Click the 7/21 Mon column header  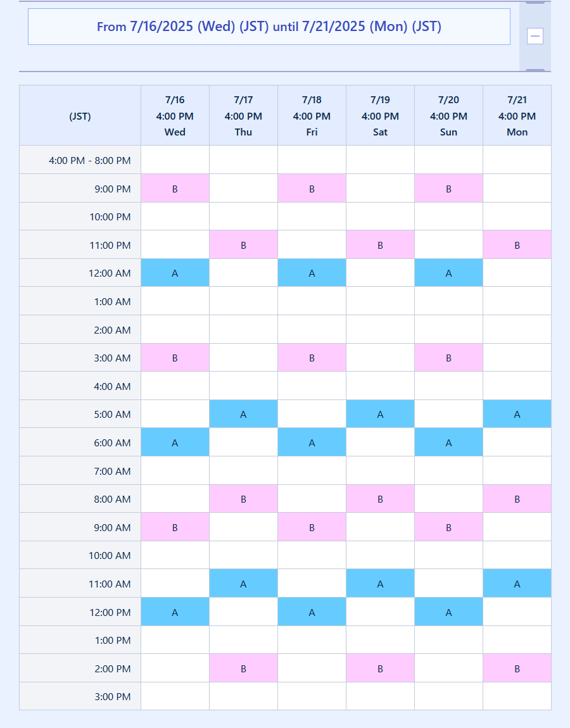(517, 116)
